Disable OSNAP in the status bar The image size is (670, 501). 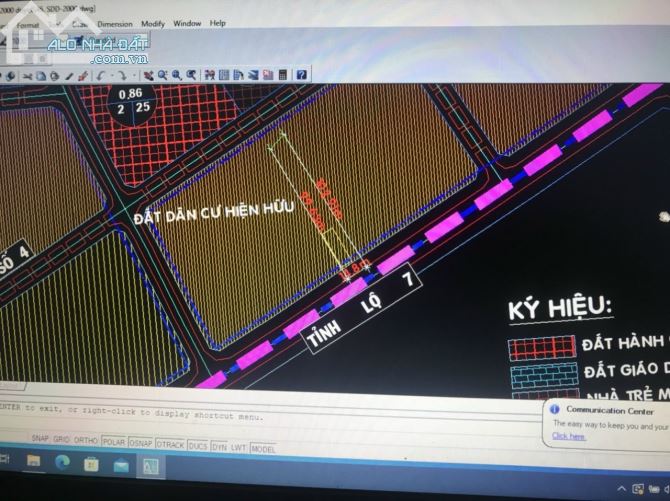(140, 438)
